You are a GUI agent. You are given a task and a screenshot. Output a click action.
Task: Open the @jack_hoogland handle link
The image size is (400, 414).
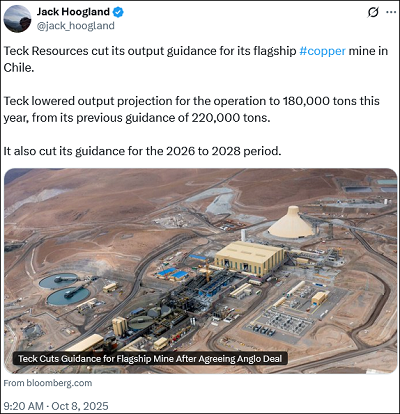[75, 26]
